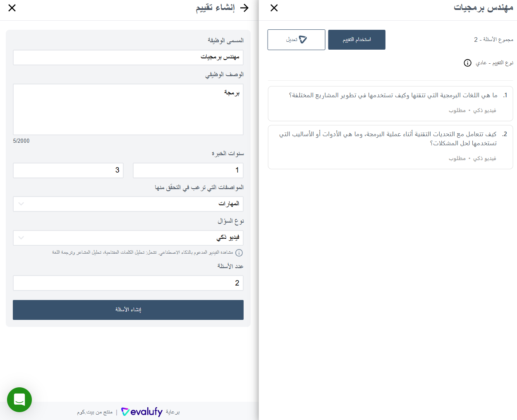Click the المسمى الوظيفي input field
517x420 pixels.
tap(128, 58)
